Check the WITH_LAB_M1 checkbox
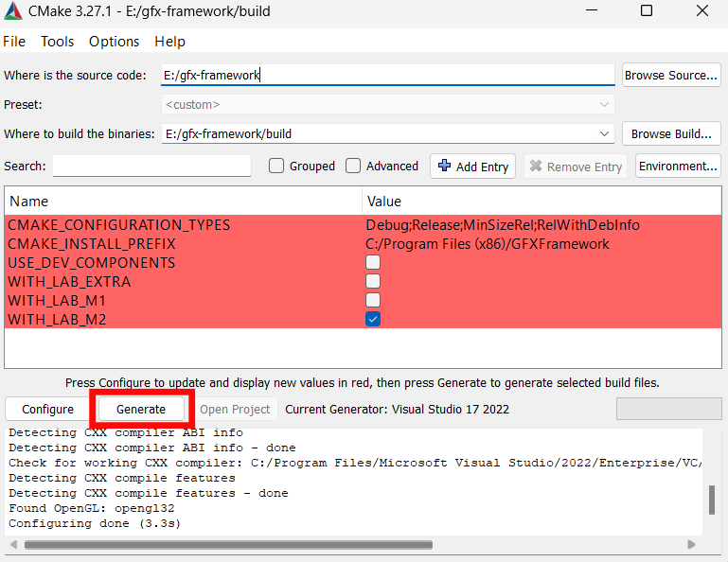The image size is (728, 562). 373,300
